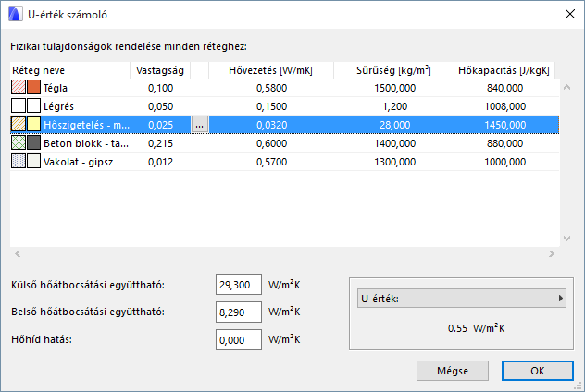This screenshot has width=585, height=392.
Task: Click the light Vakolat - gipsz color swatch
Action: pyautogui.click(x=33, y=162)
